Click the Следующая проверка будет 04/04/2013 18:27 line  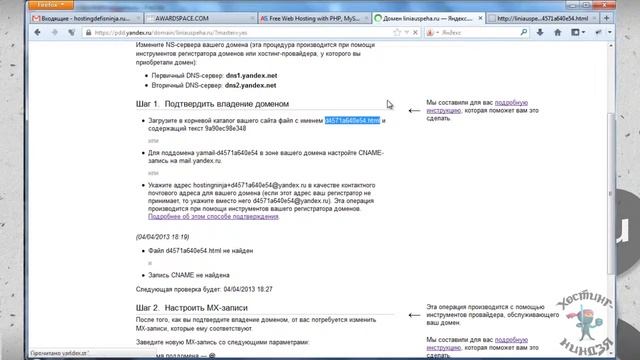tap(204, 289)
